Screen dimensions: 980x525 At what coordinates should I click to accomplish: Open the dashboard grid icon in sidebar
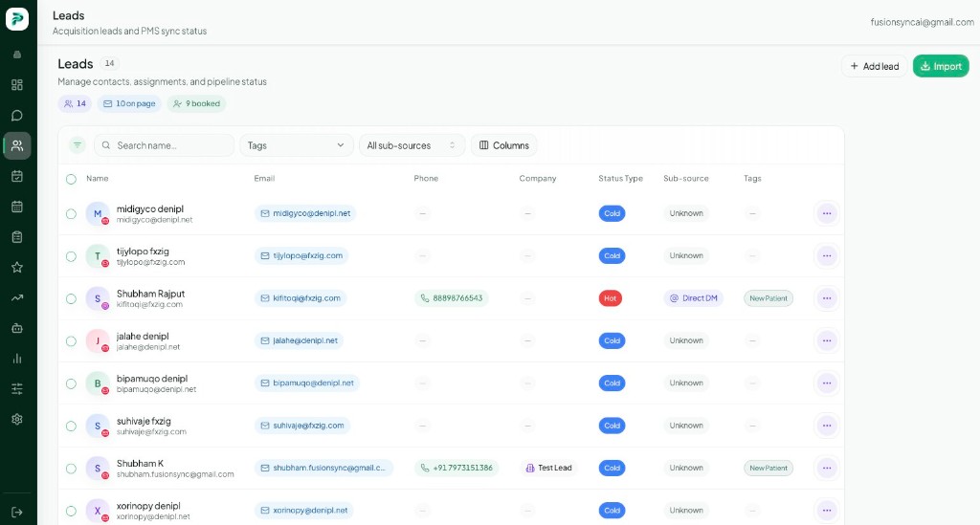[17, 85]
